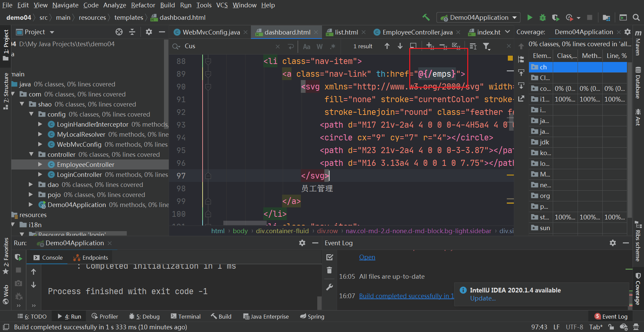Expand the dao package node

click(31, 185)
